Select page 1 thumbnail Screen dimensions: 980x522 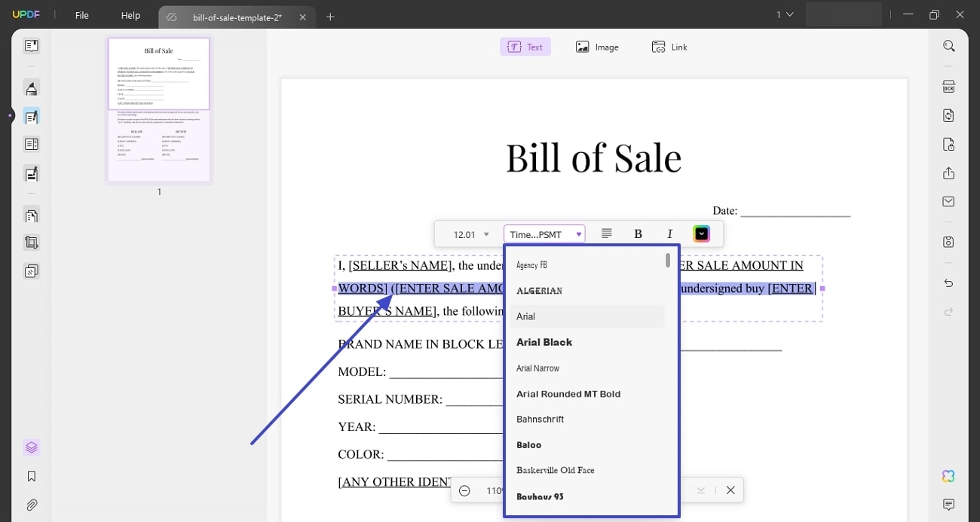pyautogui.click(x=159, y=109)
